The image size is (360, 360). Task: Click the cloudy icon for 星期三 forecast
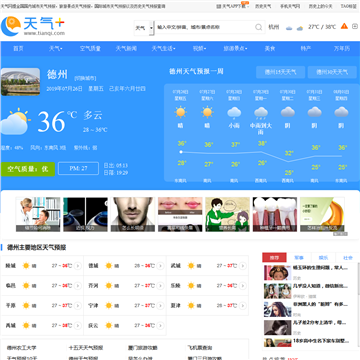coord(314,112)
